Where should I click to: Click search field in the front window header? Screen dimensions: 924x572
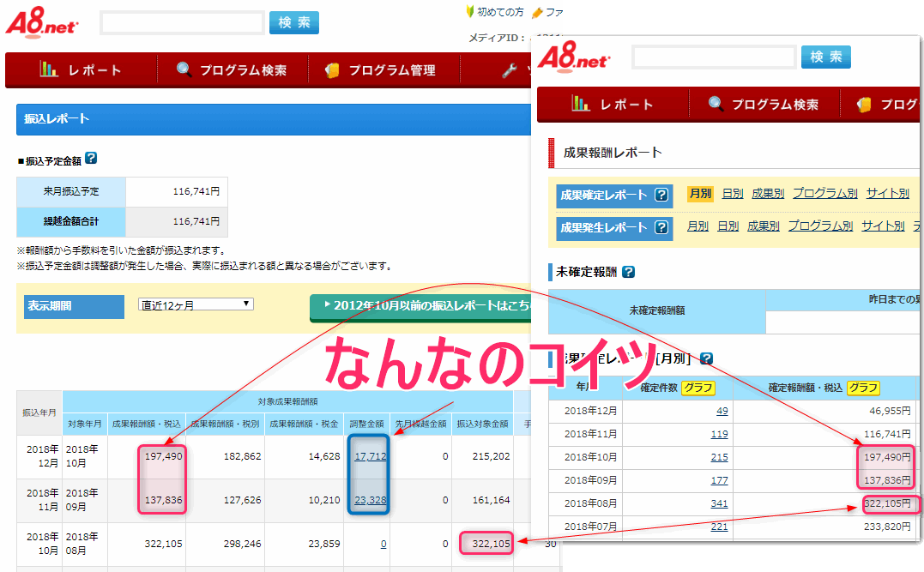(x=714, y=57)
